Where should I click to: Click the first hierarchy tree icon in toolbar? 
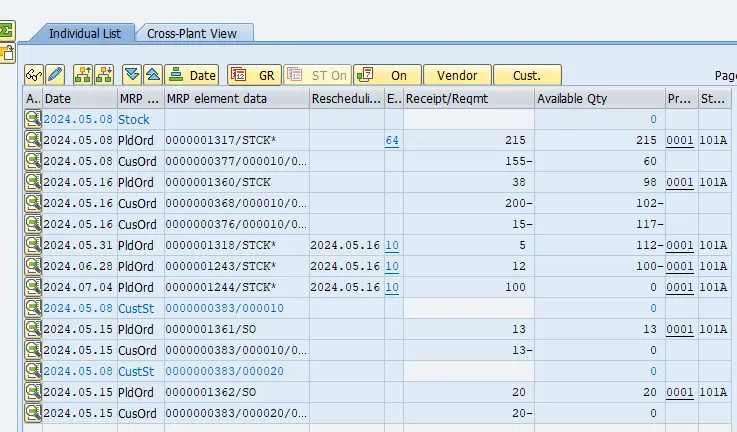81,75
